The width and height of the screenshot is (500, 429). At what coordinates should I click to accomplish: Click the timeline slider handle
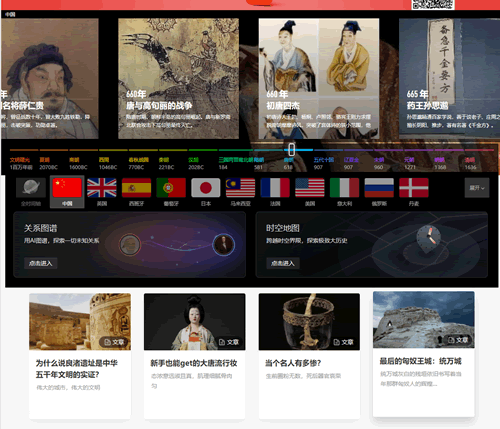[291, 150]
